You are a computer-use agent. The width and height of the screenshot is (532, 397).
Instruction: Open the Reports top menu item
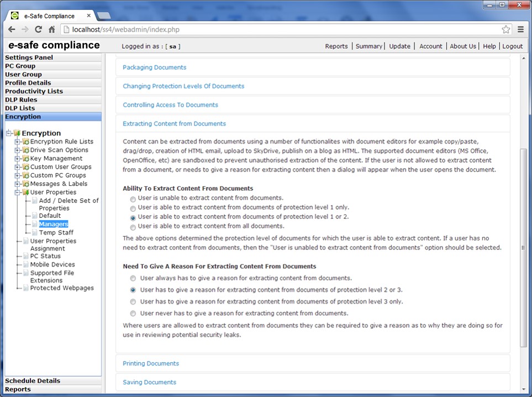(336, 46)
